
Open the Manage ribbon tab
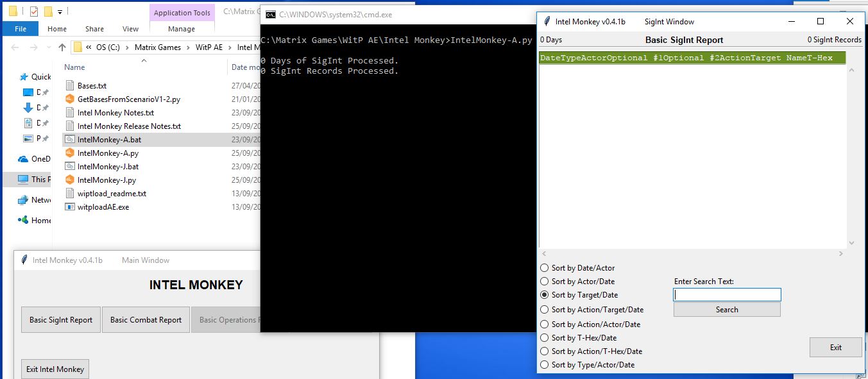182,29
